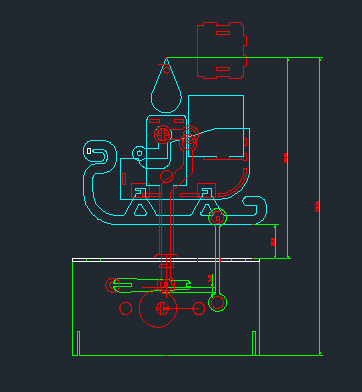This screenshot has width=362, height=392.
Task: Select the lower slot in red top box
Action: [223, 69]
